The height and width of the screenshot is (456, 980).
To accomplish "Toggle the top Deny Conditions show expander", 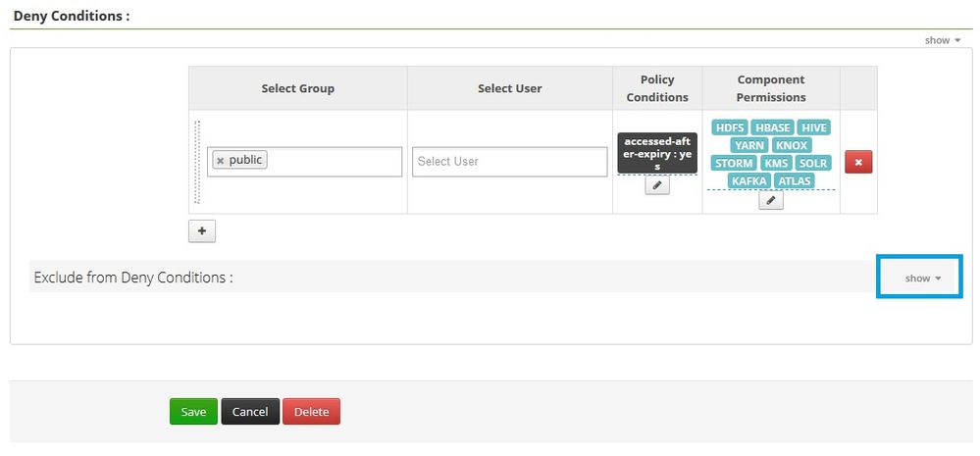I will click(x=942, y=40).
